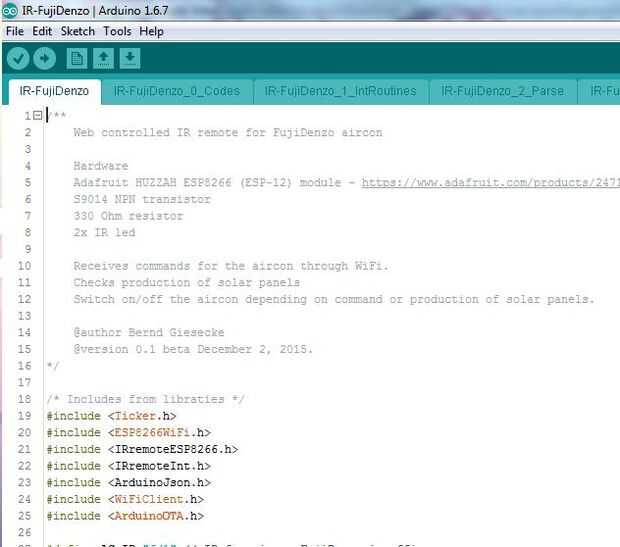The width and height of the screenshot is (620, 547).
Task: Collapse the comment block fold marker on line 1
Action: tap(38, 115)
